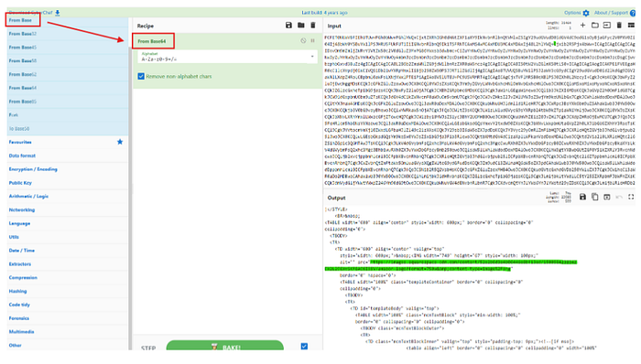Add a new input tab
Screen dimensions: 641x364
pyautogui.click(x=582, y=26)
